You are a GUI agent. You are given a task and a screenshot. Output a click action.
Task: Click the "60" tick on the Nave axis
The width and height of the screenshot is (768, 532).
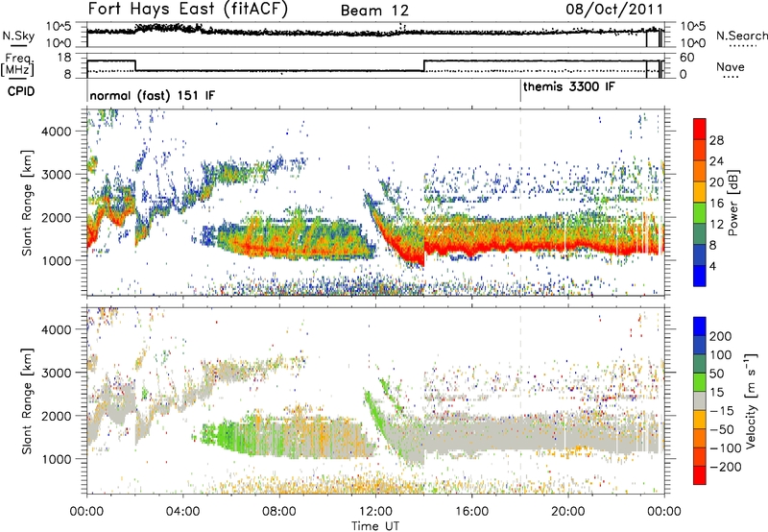(686, 58)
